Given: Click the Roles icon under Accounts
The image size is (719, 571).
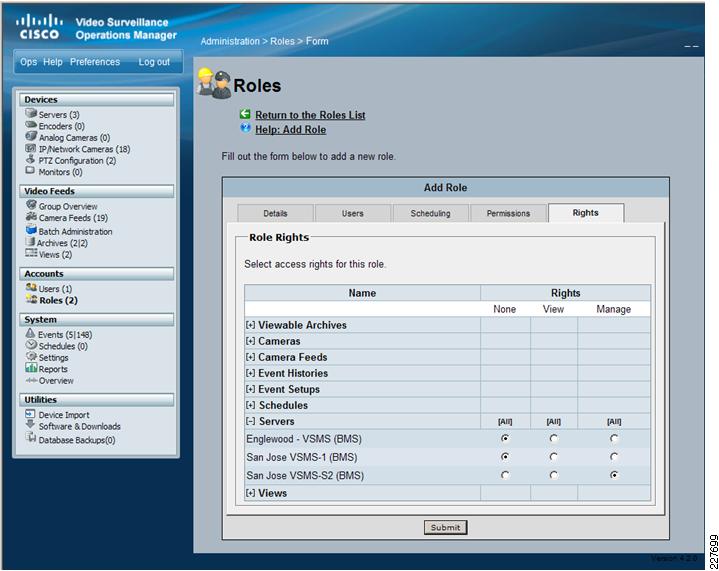Looking at the screenshot, I should click(32, 299).
